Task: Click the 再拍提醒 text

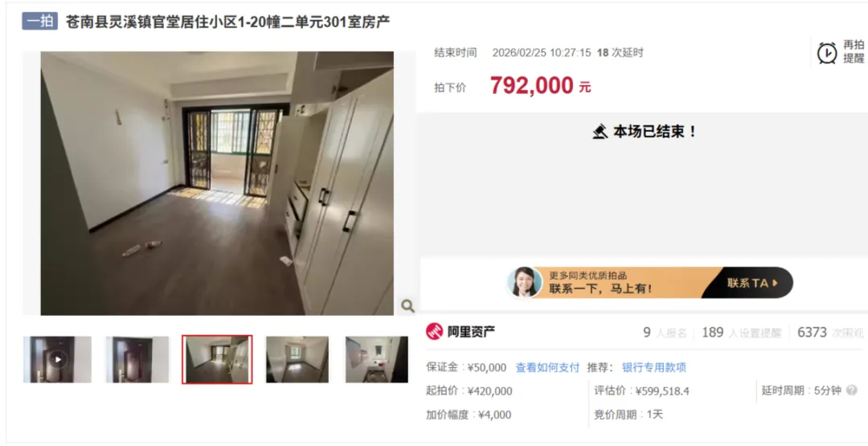Action: (x=854, y=52)
